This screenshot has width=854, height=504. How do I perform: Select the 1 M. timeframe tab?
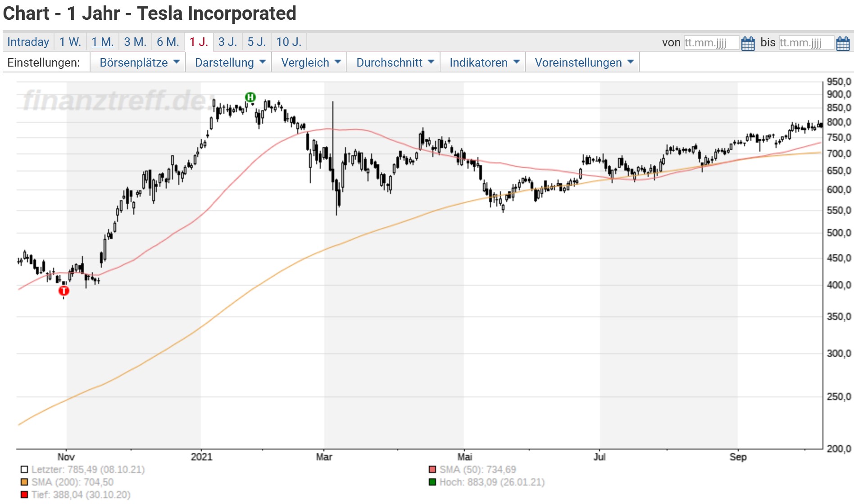[x=103, y=42]
